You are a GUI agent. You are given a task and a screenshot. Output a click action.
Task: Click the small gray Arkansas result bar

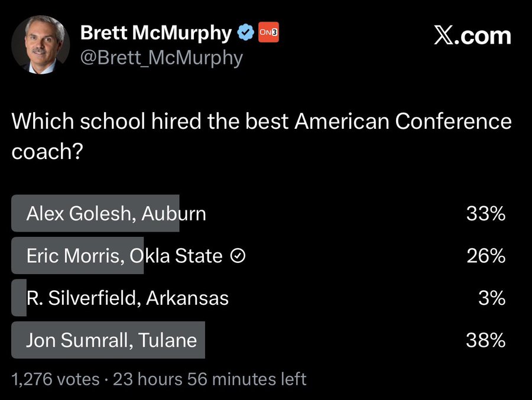(19, 298)
